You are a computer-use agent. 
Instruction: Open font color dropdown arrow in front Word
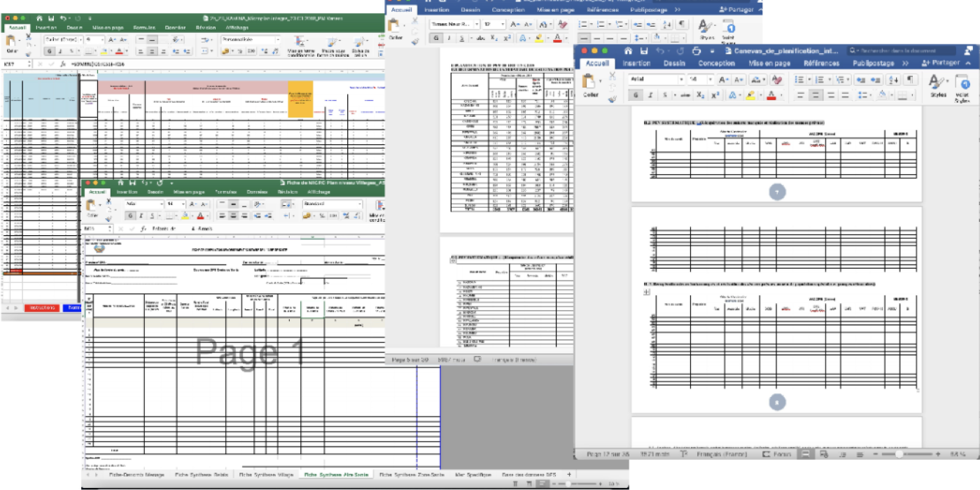click(781, 94)
